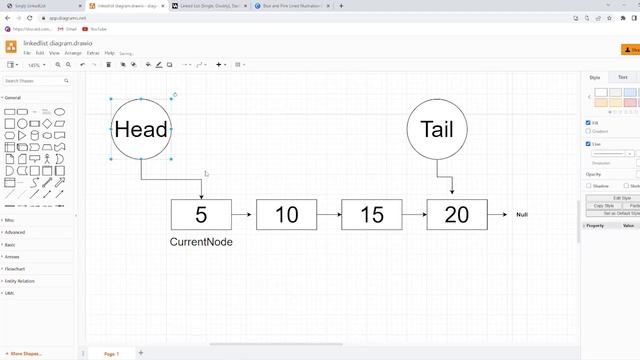Switch to the Style tab

(595, 78)
